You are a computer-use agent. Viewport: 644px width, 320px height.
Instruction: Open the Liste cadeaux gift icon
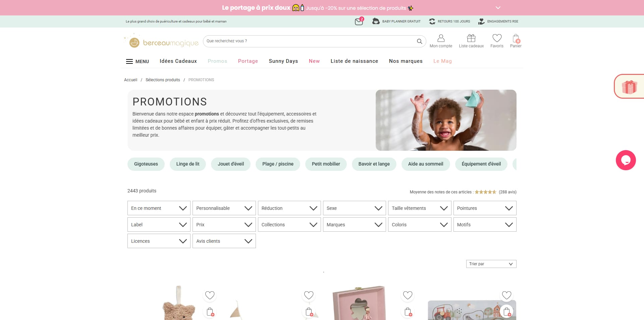471,38
